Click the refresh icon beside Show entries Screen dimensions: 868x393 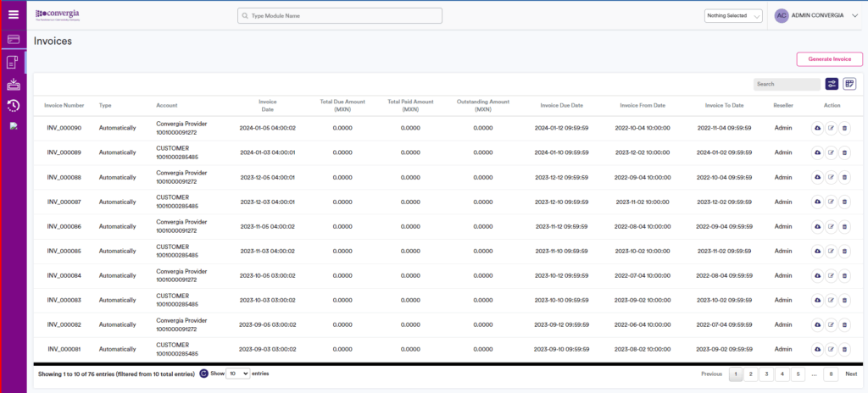coord(203,374)
